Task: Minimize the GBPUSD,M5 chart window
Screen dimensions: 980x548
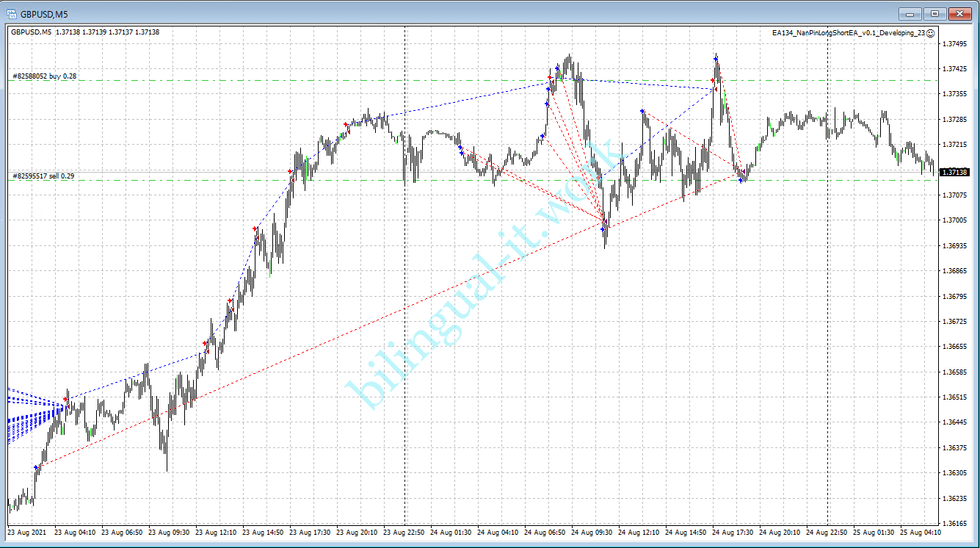Action: coord(910,13)
